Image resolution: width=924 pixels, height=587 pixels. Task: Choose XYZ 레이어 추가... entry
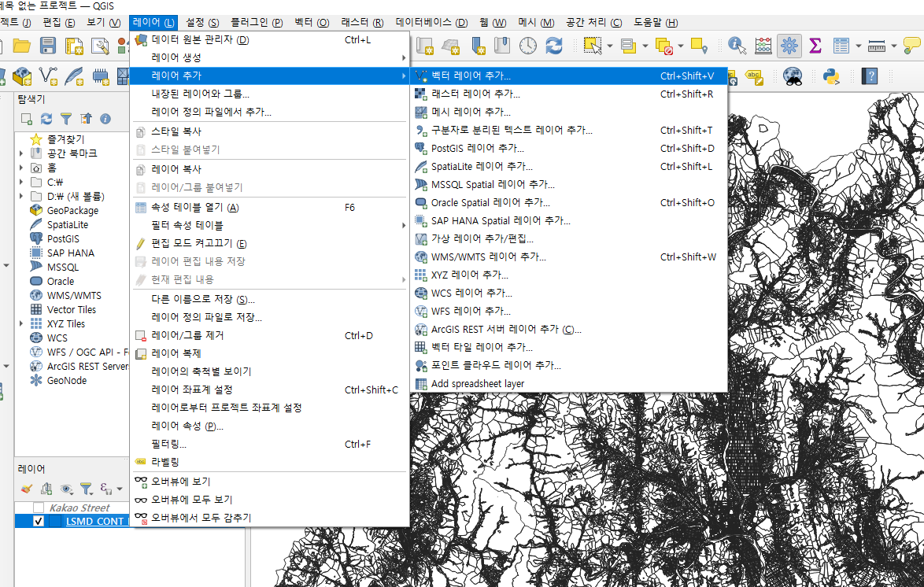(x=569, y=275)
